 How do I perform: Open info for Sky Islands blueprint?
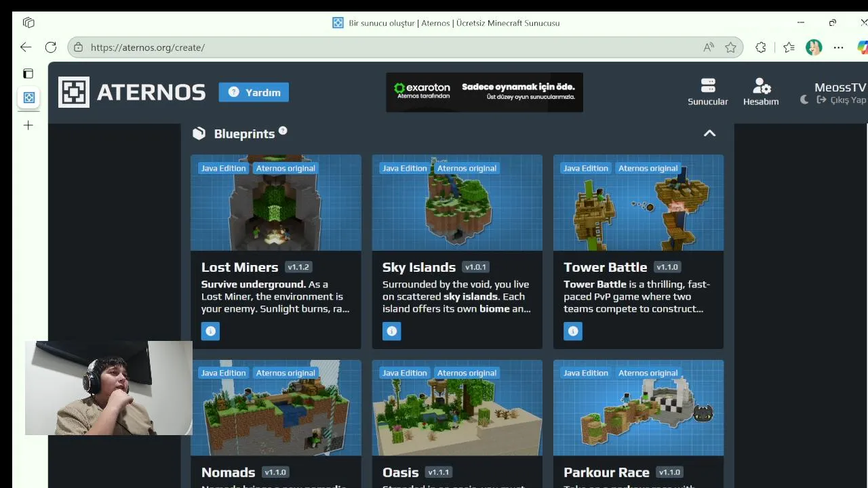[x=391, y=331]
